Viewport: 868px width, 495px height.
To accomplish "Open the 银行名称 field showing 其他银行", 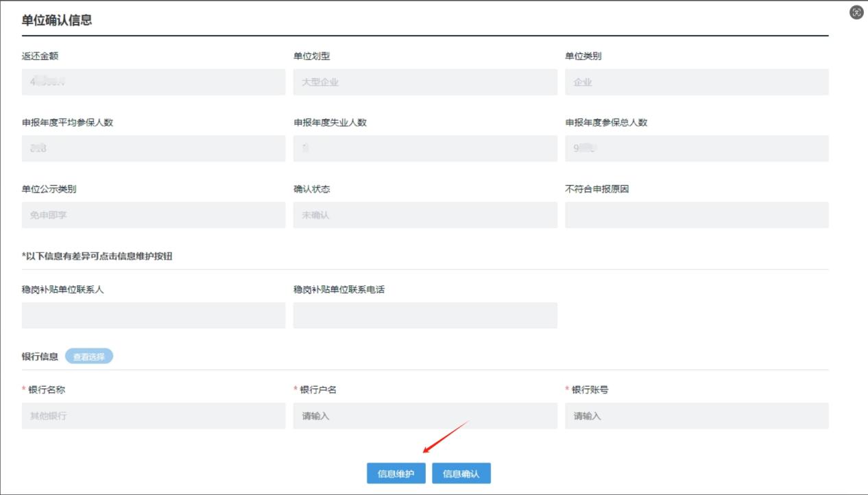I will point(153,416).
